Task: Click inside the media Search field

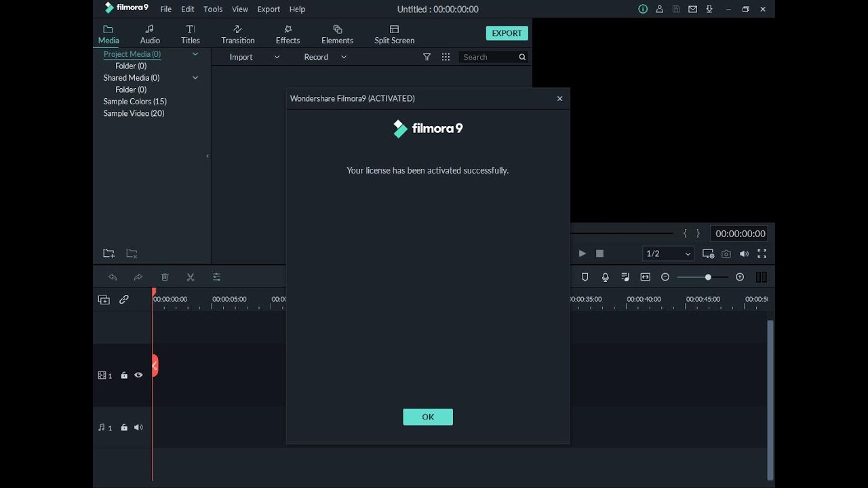Action: pyautogui.click(x=490, y=57)
